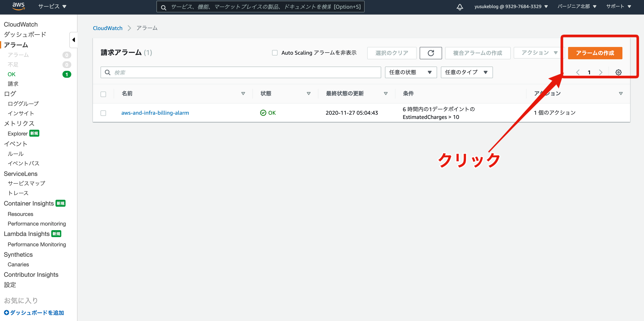Open the バージニア北部 region selector
Image resolution: width=644 pixels, height=321 pixels.
(x=577, y=7)
